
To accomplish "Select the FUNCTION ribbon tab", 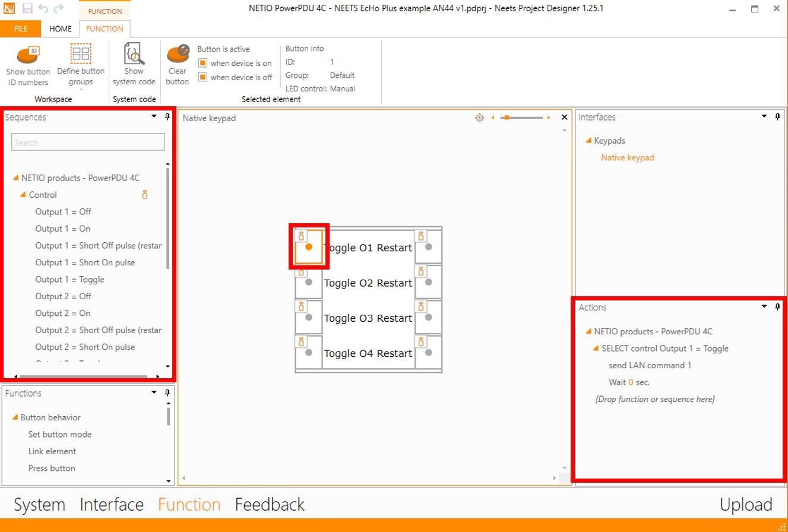I will [105, 28].
